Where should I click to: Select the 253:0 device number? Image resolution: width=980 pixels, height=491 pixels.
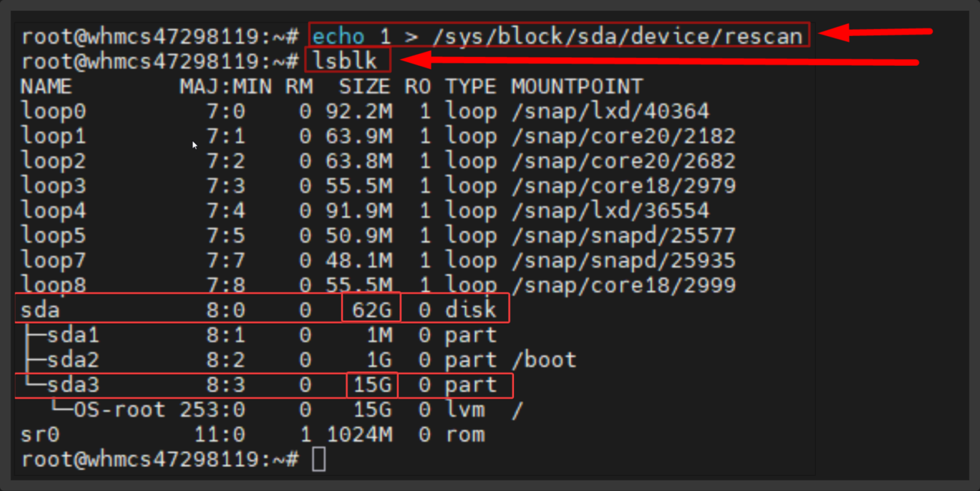tap(212, 410)
